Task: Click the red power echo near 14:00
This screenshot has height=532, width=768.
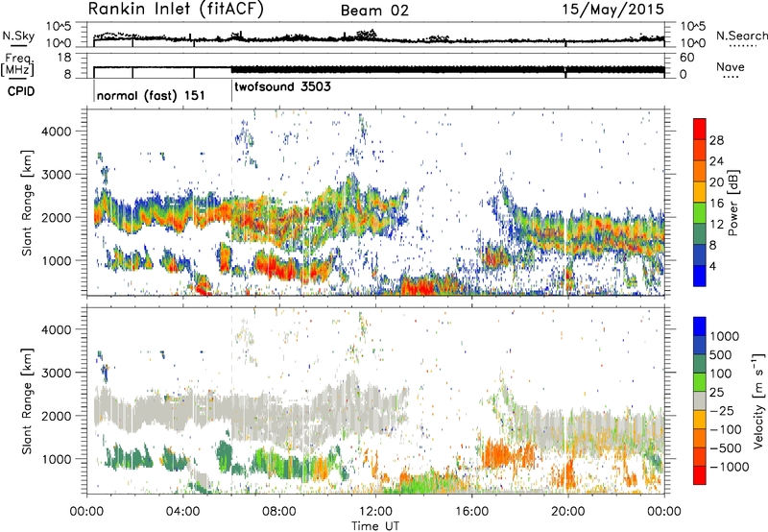Action: pos(419,286)
